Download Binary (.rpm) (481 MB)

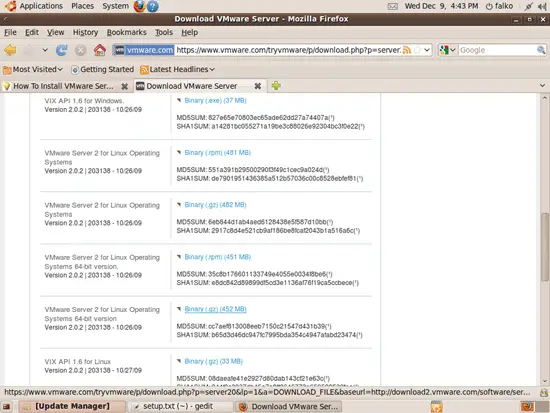pyautogui.click(x=217, y=153)
